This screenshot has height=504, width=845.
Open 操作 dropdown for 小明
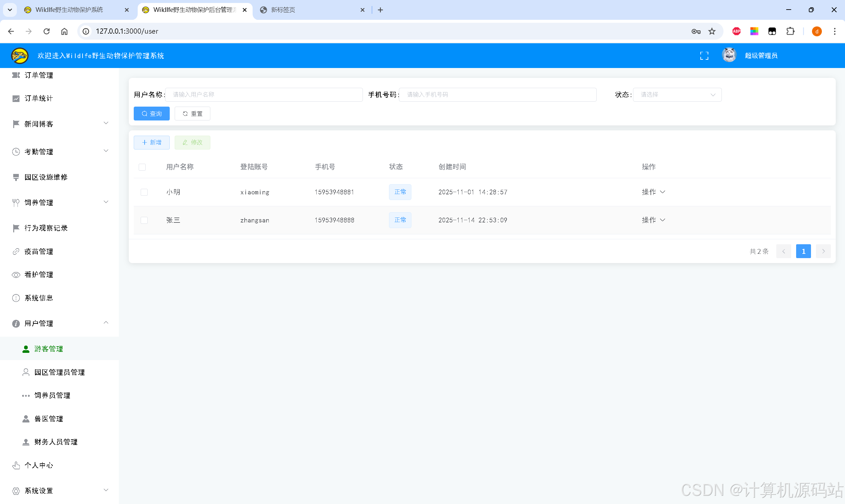pos(653,192)
